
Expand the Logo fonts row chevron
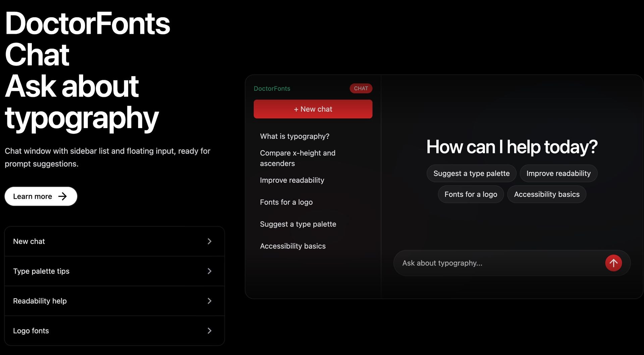pos(209,331)
